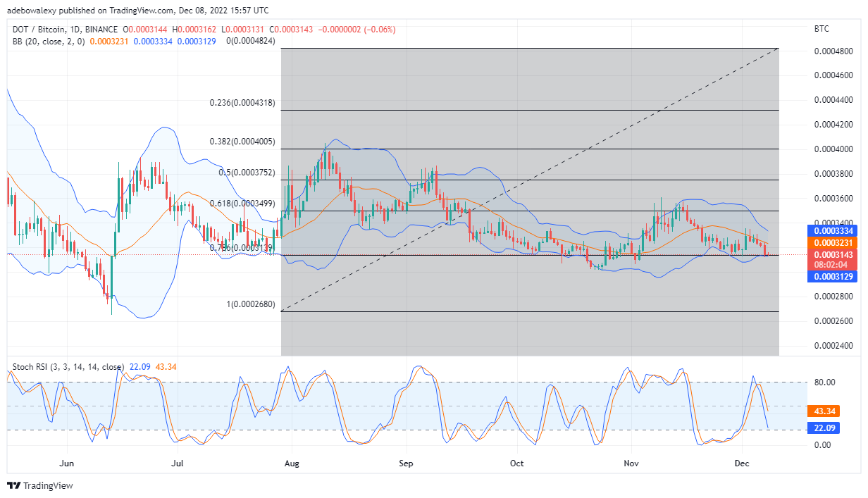
Task: Click the 0.5(0.0003752) Fibonacci level label
Action: (x=246, y=173)
